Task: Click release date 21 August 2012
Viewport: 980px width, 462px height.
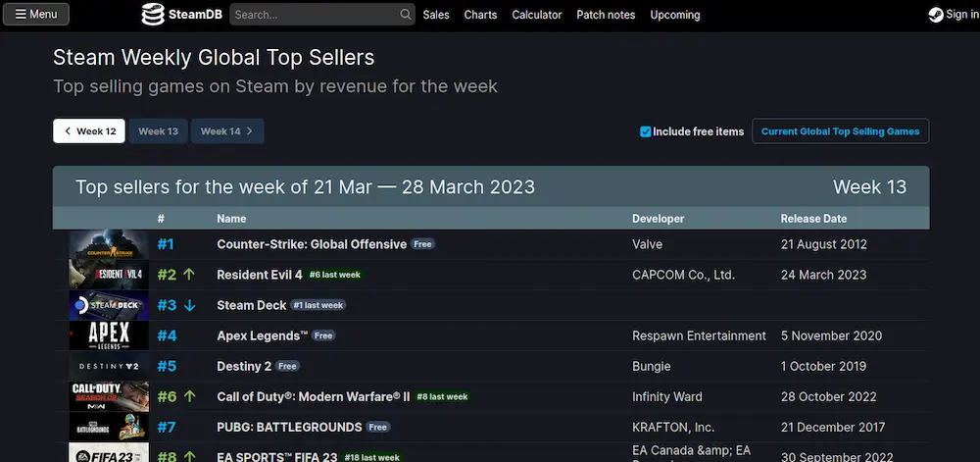Action: click(x=824, y=244)
